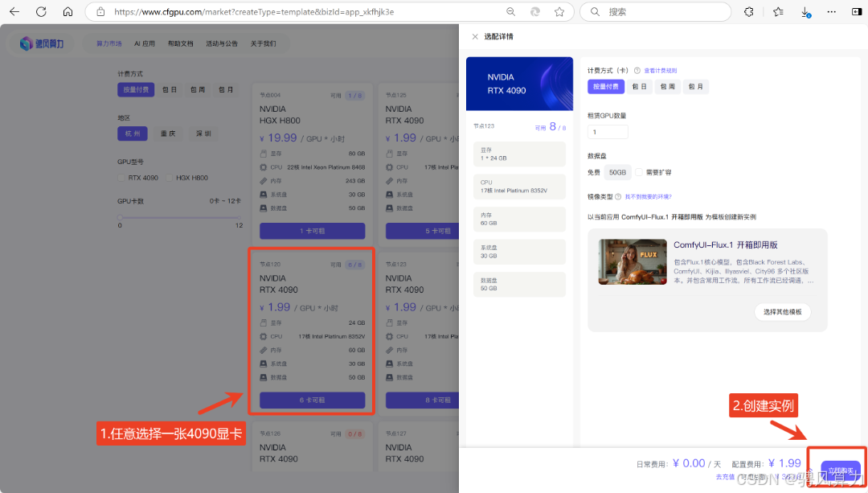Screen dimensions: 868x493
Task: Click the GPU卡数 slider minimum handle at 0
Action: [x=120, y=217]
